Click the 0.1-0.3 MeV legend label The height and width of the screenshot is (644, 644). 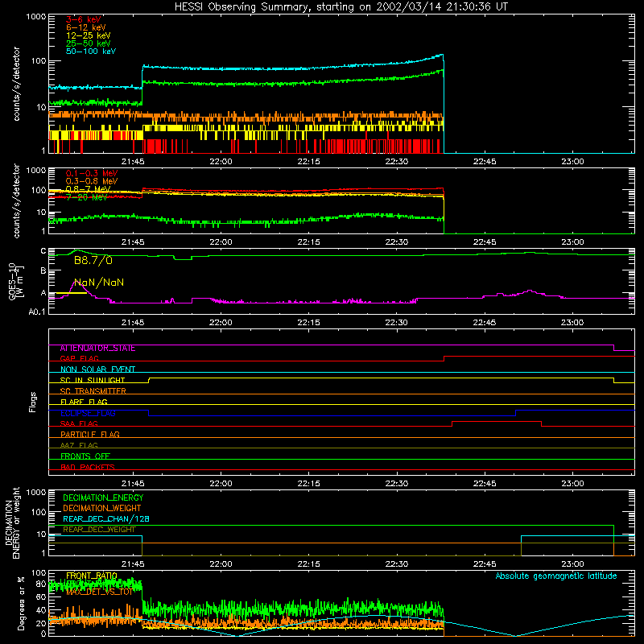click(92, 173)
